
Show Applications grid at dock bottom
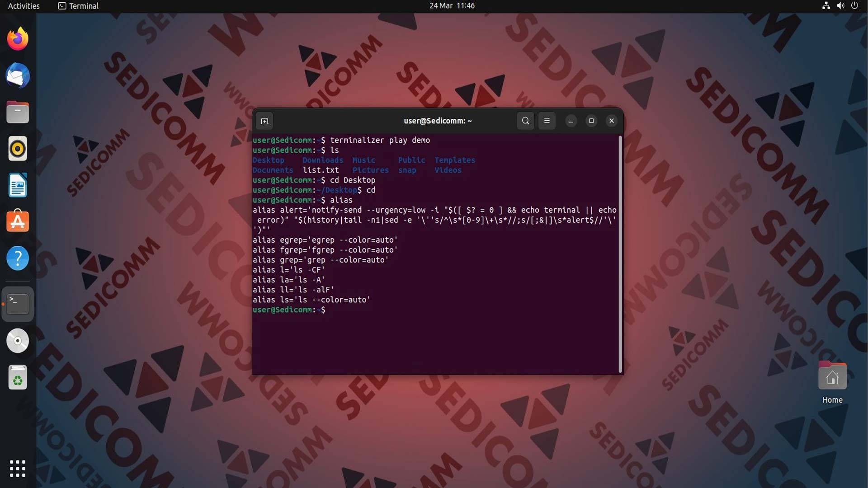tap(18, 469)
